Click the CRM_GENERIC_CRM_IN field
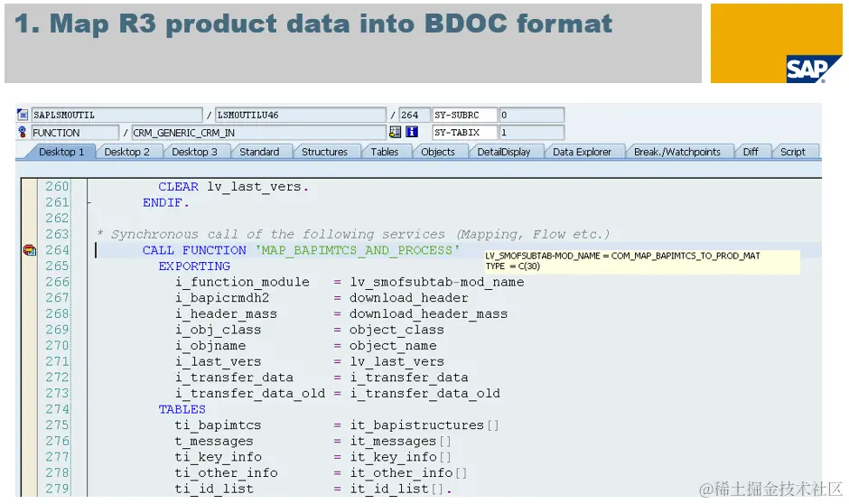The width and height of the screenshot is (849, 504). (259, 132)
